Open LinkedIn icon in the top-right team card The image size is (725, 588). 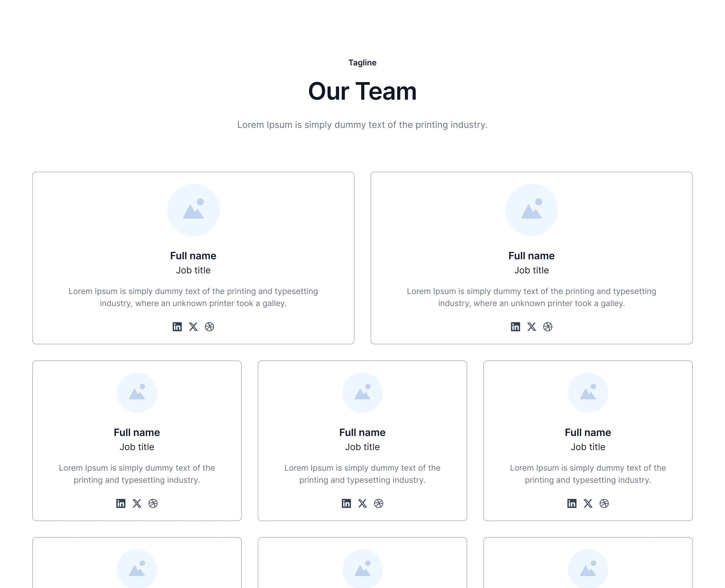pyautogui.click(x=515, y=327)
